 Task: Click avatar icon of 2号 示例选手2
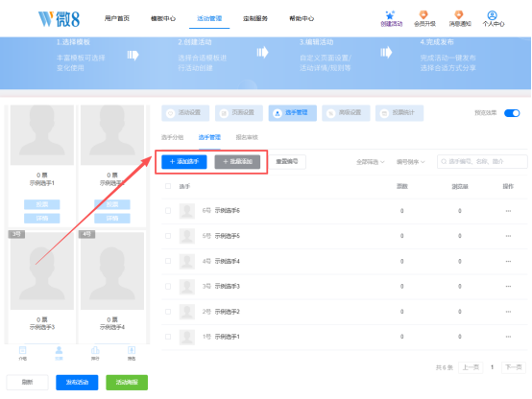coord(187,312)
